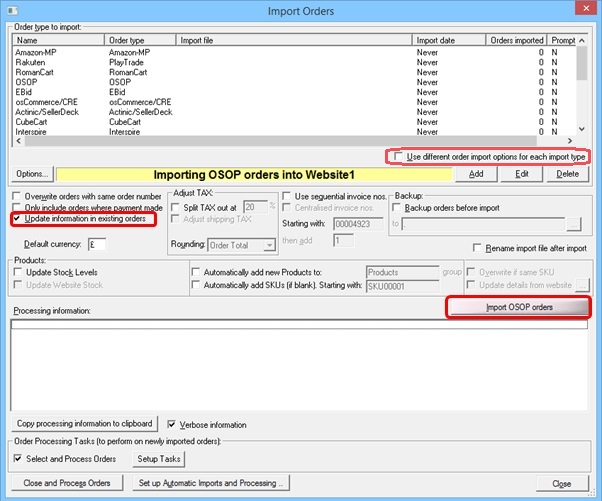Screen dimensions: 602x501
Task: Click the PlayTrade order type cell
Action: click(x=126, y=62)
